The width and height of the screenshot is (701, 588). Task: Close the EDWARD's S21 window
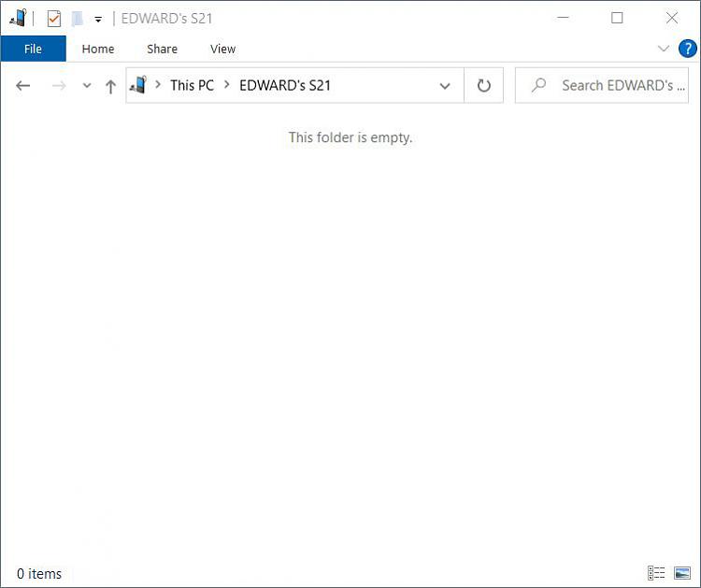point(671,18)
